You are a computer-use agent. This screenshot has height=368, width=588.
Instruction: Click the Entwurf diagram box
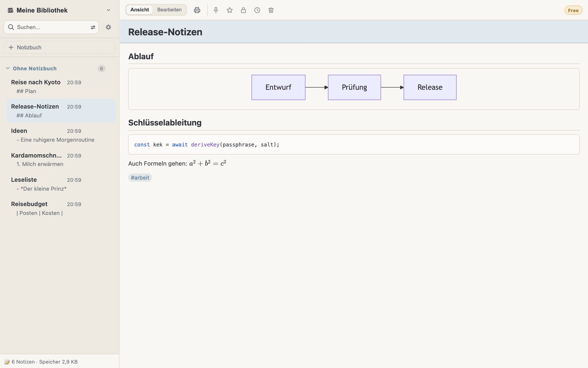278,87
